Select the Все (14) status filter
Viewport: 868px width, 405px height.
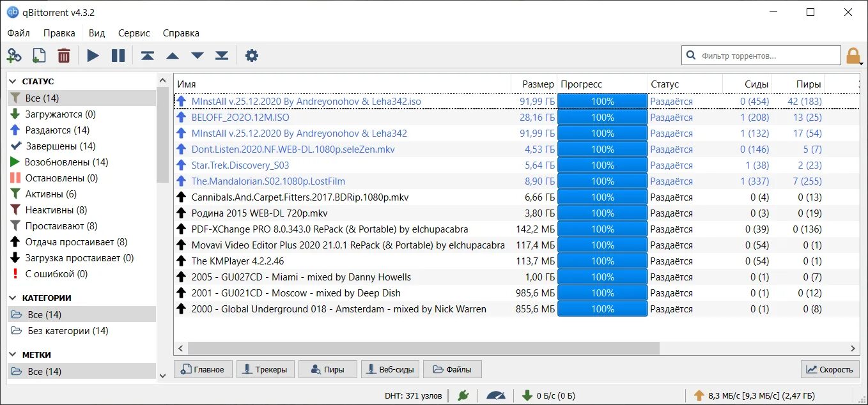81,98
